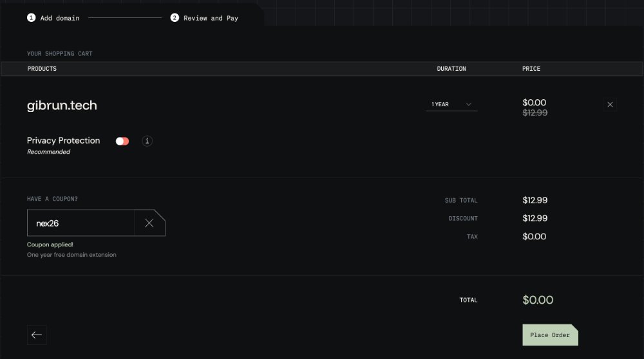This screenshot has height=359, width=644.
Task: Click the TAX label
Action: (472, 236)
